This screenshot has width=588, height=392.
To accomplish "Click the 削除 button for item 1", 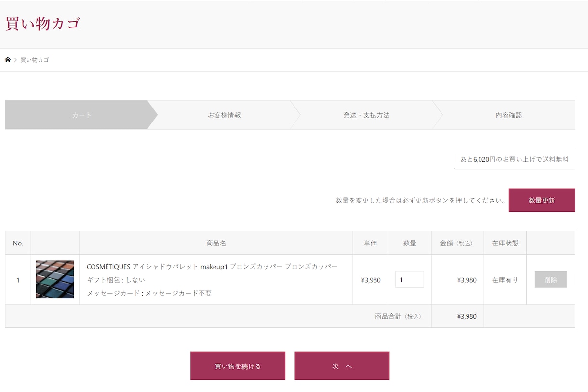I will tap(550, 280).
